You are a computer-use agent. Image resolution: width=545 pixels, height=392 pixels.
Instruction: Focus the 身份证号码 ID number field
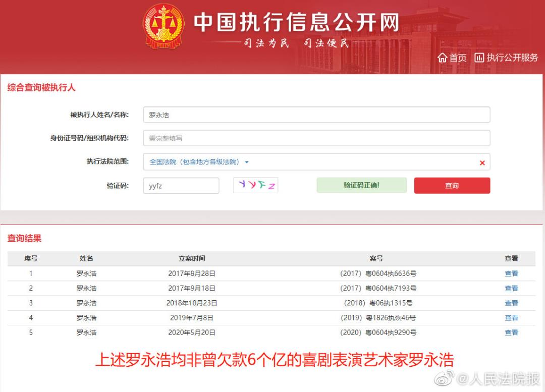point(316,138)
